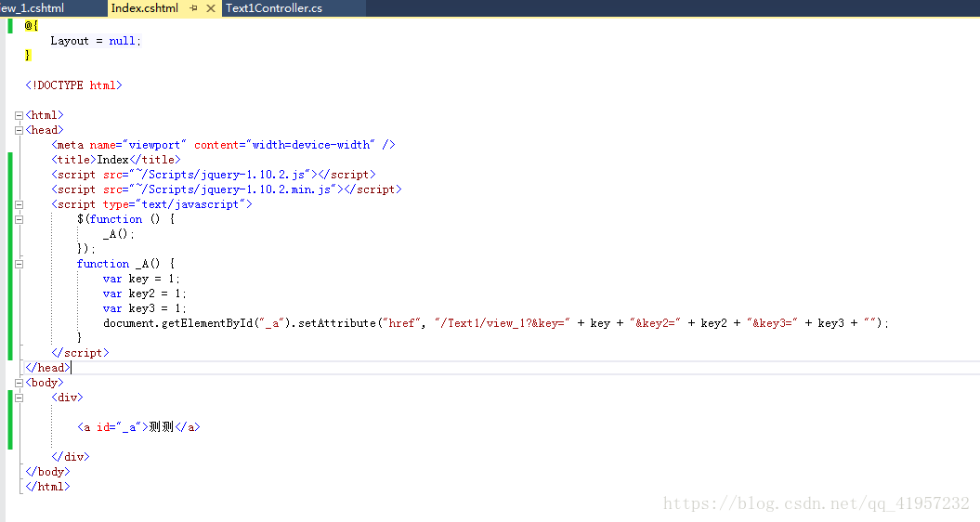
Task: Click the closing </head> tag
Action: coord(47,368)
